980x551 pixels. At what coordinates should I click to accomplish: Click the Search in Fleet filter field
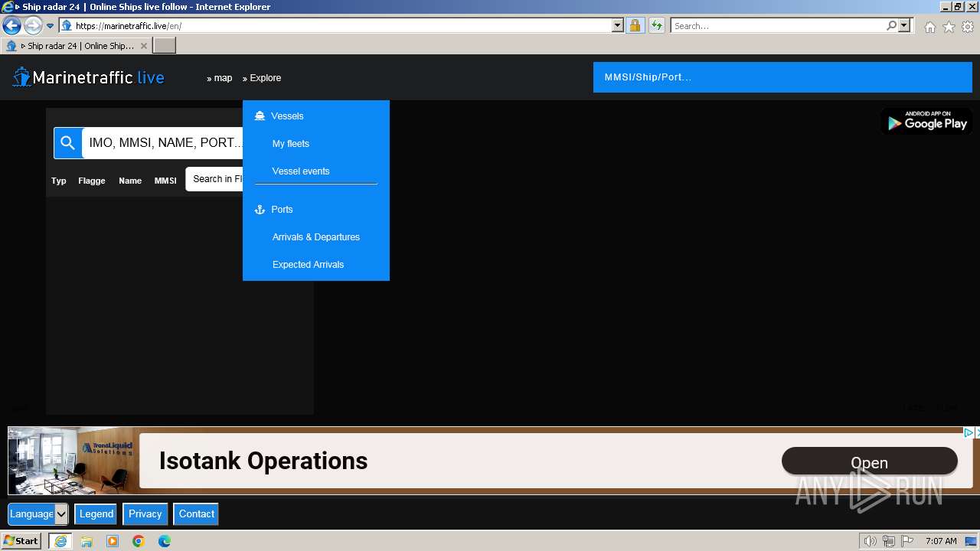214,179
